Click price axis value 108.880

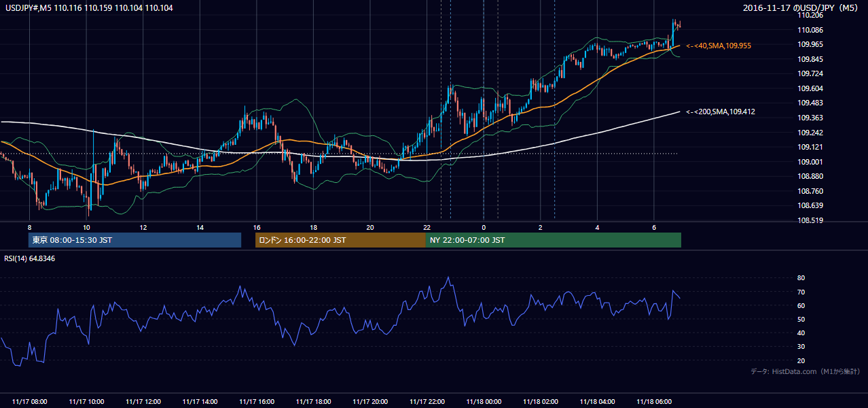click(810, 176)
